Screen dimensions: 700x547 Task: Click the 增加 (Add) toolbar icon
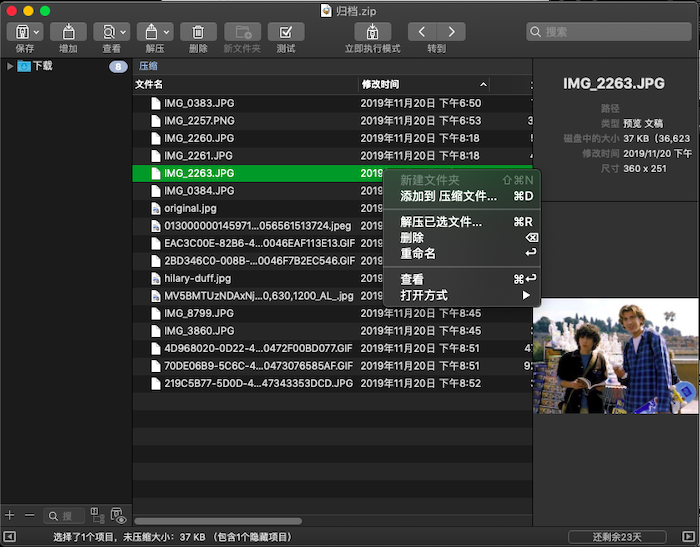coord(68,32)
